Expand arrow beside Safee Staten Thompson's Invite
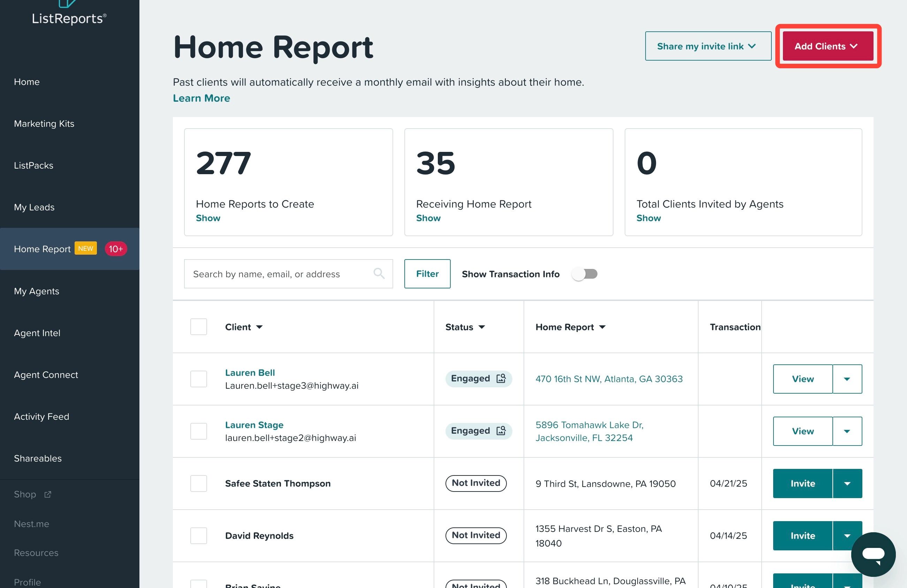This screenshot has height=588, width=907. click(847, 483)
